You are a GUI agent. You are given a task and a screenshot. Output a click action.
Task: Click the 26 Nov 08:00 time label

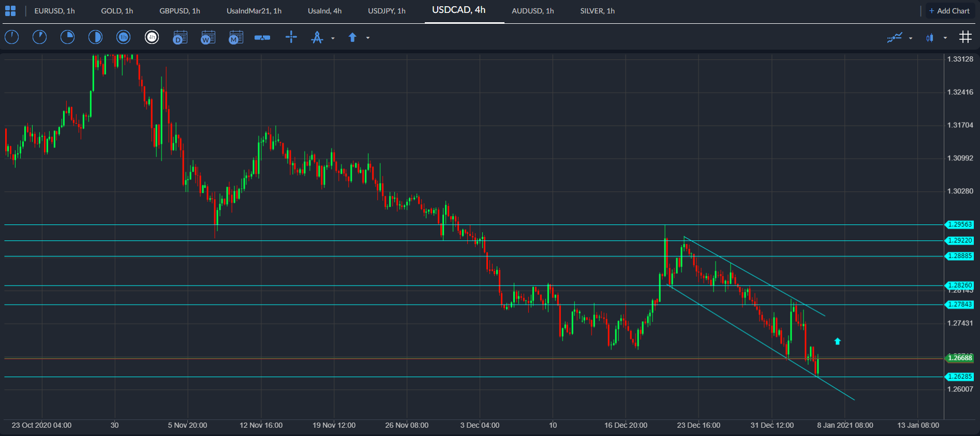(x=407, y=425)
